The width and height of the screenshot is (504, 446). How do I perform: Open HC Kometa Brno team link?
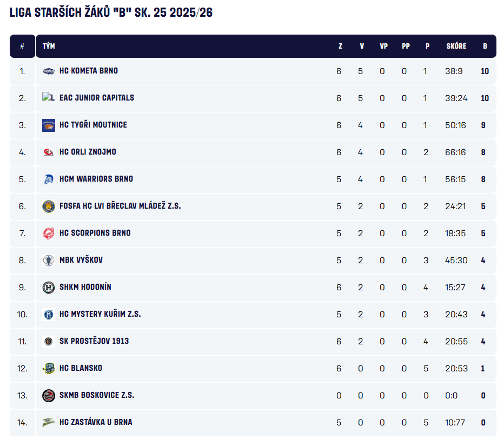click(x=89, y=71)
